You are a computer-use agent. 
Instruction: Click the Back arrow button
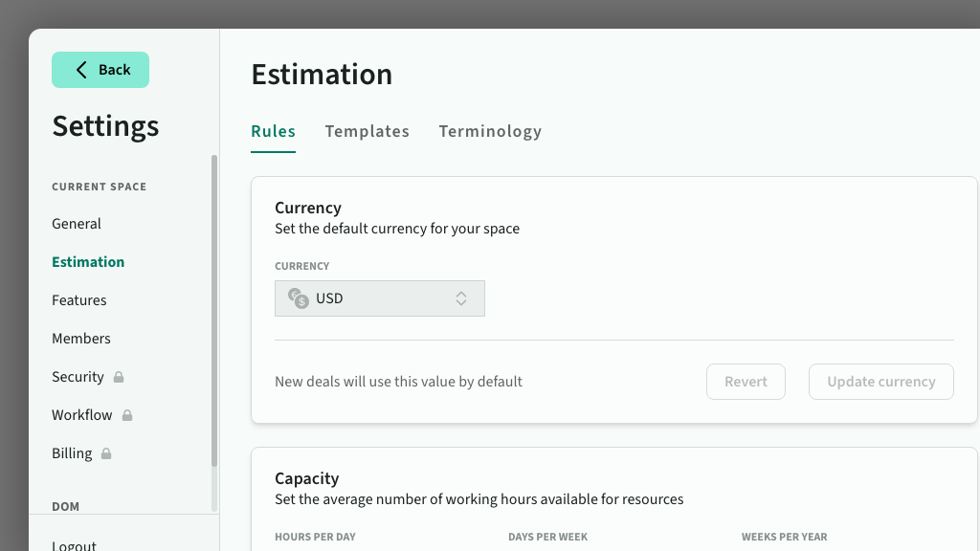tap(100, 70)
